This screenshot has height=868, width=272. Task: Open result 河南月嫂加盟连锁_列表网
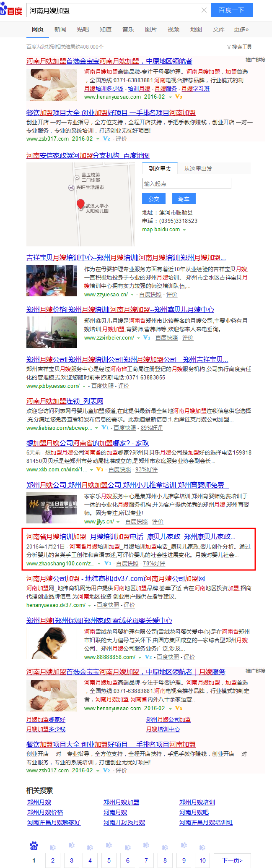(65, 401)
